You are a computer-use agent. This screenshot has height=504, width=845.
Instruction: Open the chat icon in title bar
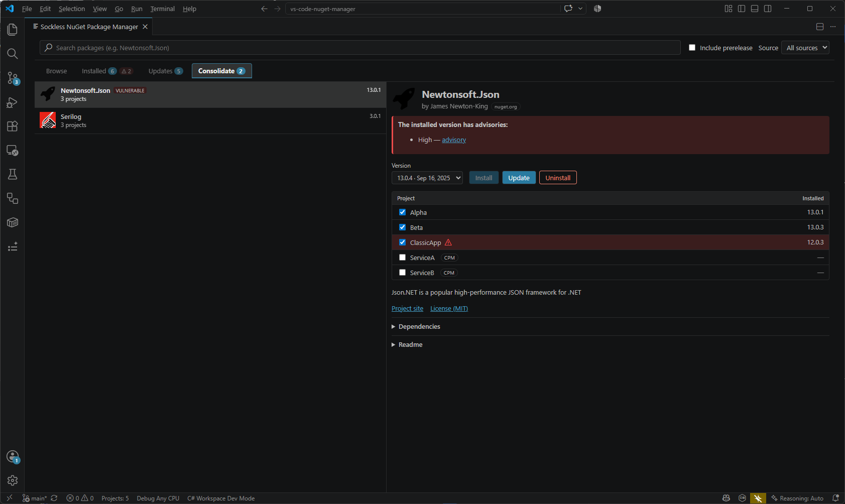568,9
